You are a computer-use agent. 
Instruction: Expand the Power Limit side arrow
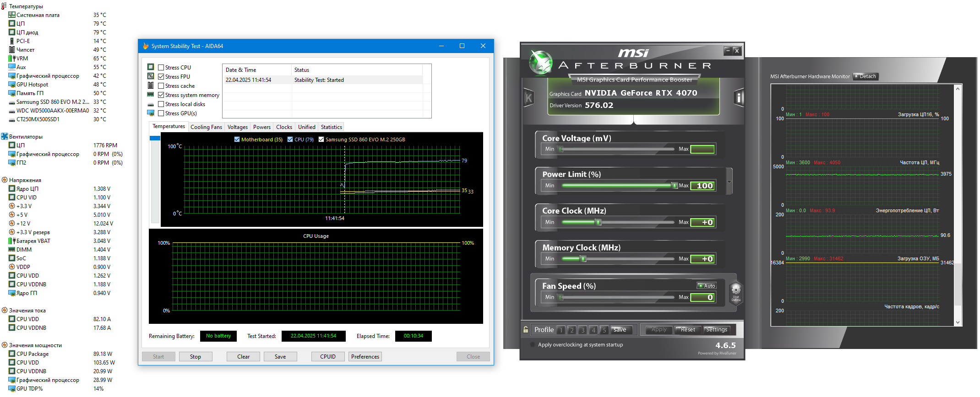click(x=729, y=182)
